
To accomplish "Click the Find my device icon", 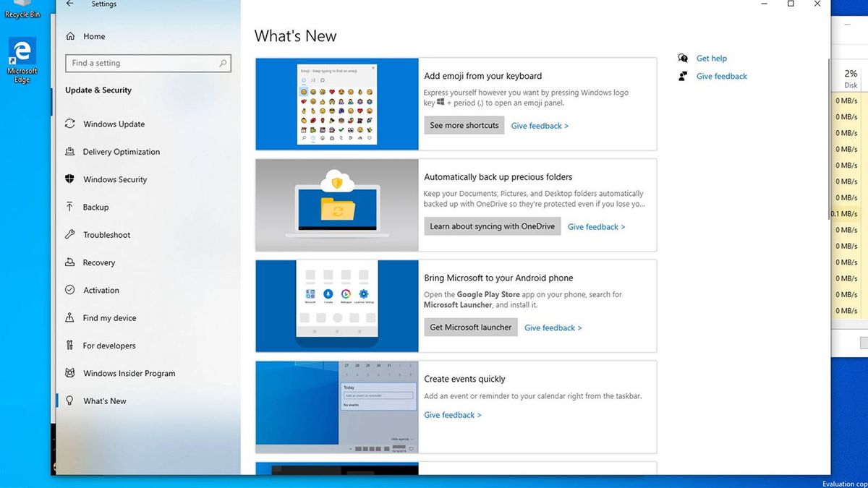I will pos(70,318).
